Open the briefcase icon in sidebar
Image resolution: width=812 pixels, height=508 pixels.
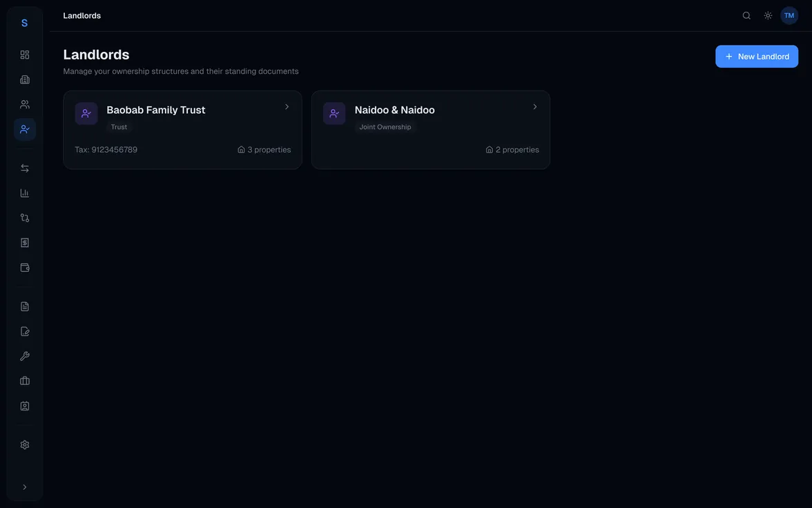[x=24, y=382]
